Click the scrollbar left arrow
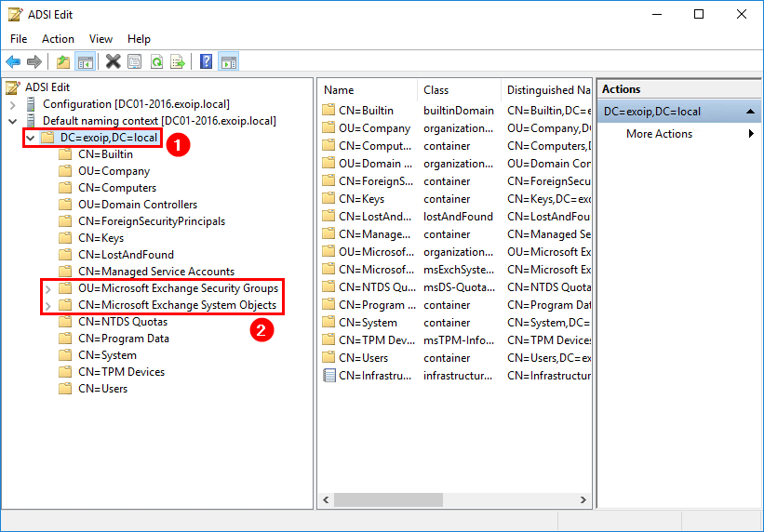This screenshot has width=764, height=532. coord(326,499)
